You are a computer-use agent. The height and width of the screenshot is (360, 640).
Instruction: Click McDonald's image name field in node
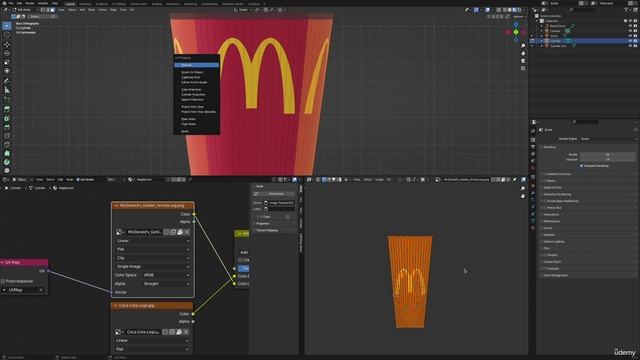(144, 232)
